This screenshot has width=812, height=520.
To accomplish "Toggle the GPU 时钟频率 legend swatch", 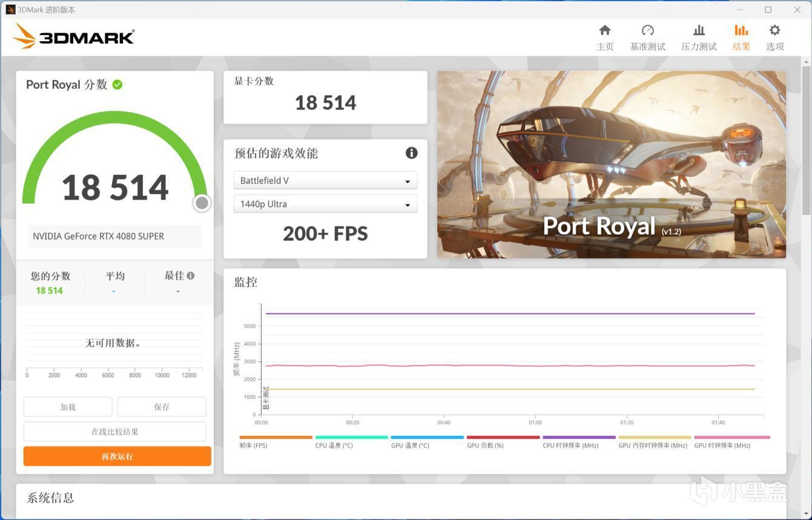I will pos(732,437).
